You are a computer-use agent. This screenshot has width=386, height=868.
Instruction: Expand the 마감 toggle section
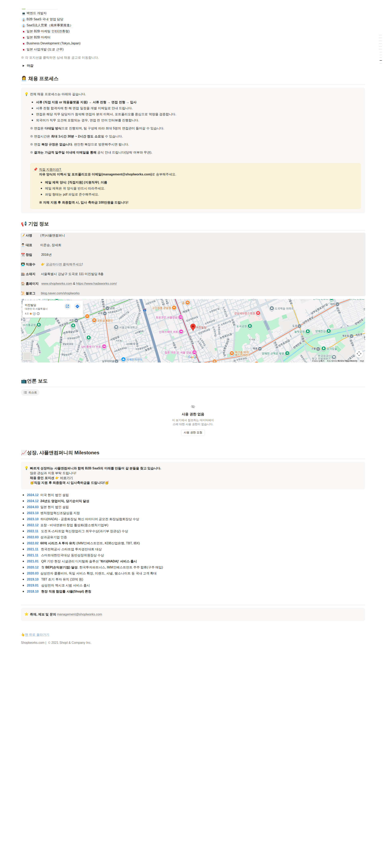pos(24,66)
